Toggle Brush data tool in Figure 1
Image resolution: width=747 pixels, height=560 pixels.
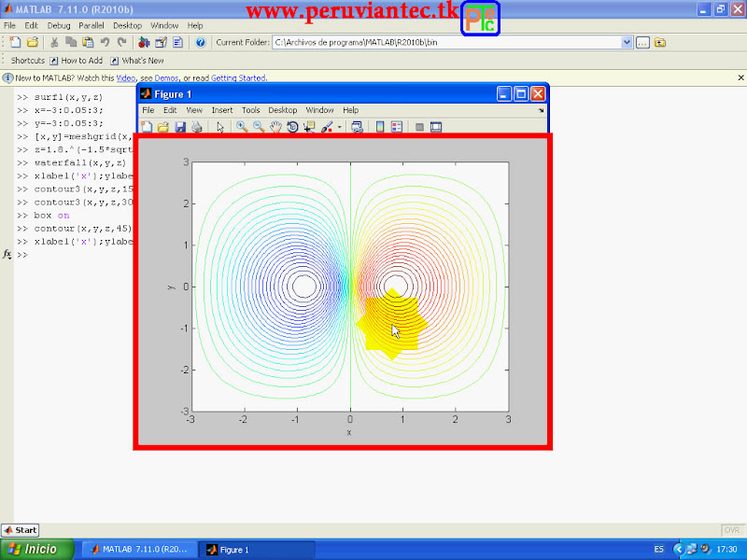click(327, 127)
